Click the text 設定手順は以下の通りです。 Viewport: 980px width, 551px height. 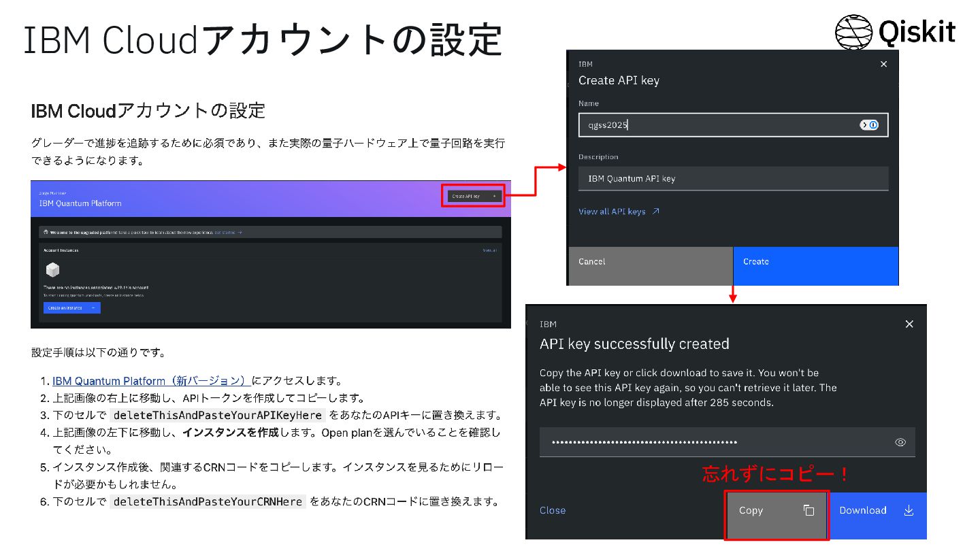click(x=99, y=353)
